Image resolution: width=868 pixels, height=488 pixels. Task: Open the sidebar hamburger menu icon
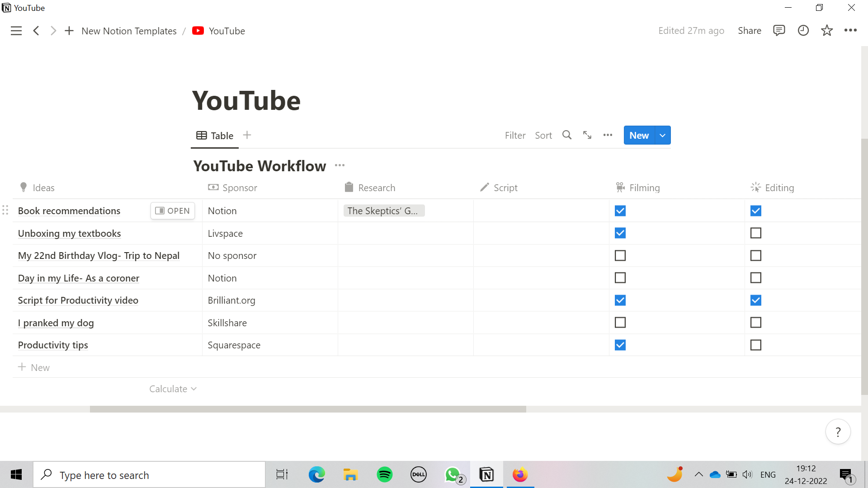pos(16,30)
